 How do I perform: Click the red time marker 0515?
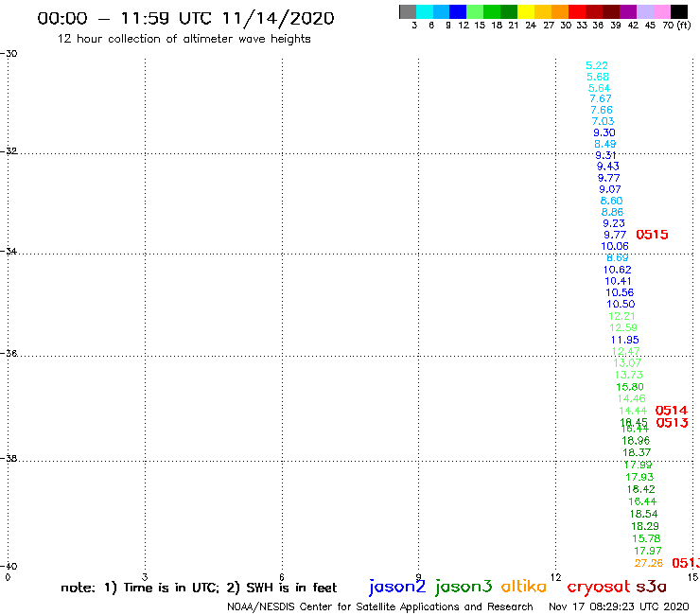[652, 235]
